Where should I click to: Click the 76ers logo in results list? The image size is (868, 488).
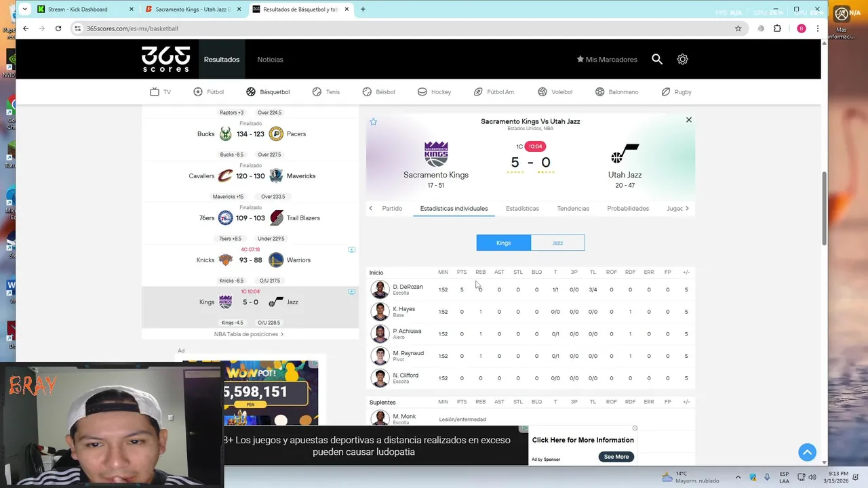225,218
